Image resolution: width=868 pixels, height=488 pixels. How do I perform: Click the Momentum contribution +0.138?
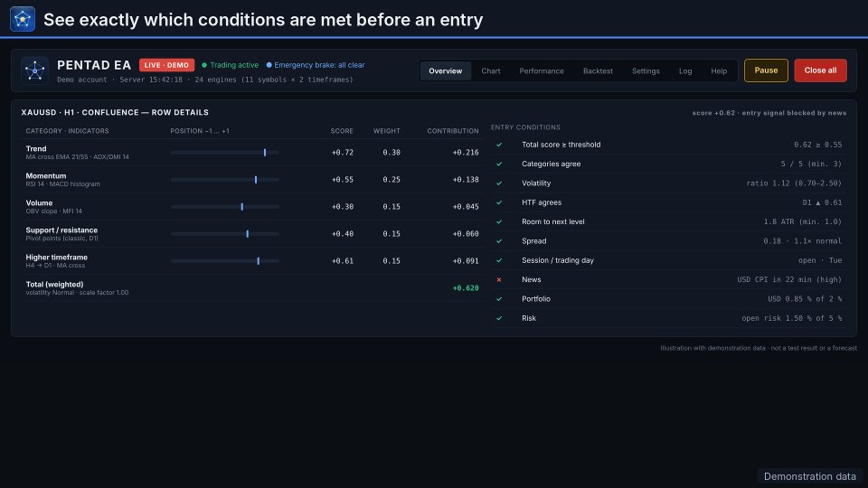point(466,180)
